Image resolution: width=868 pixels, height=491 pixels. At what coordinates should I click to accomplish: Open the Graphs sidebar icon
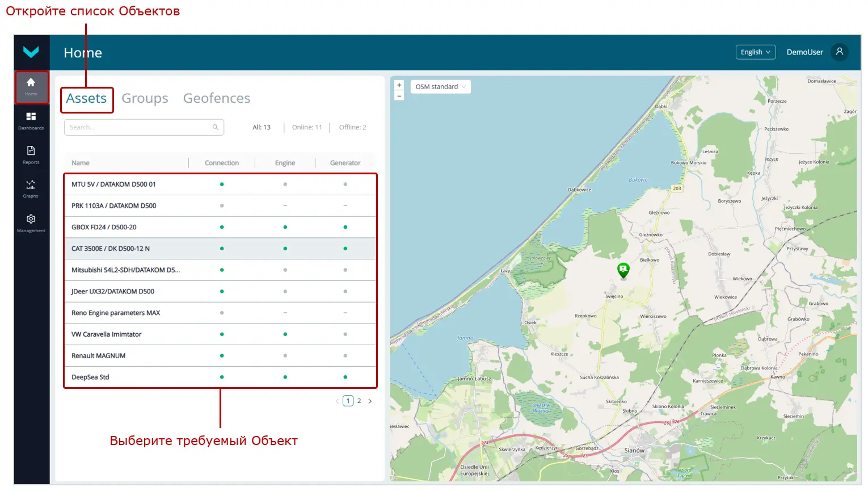[x=31, y=188]
